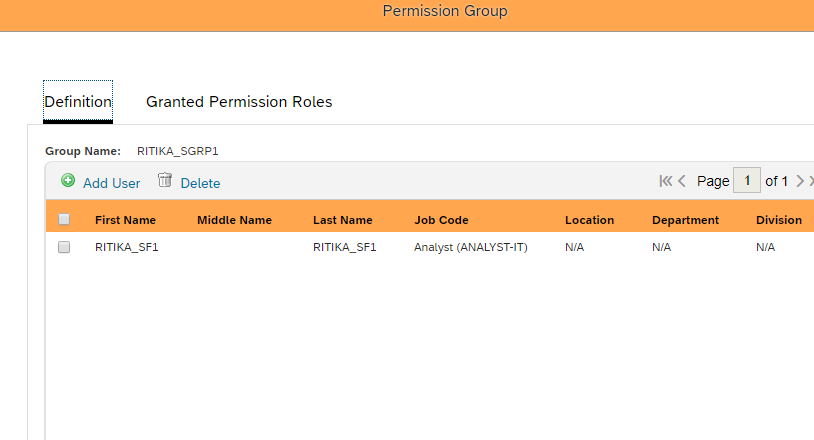The image size is (814, 440).
Task: Toggle the select-all header checkbox
Action: click(64, 219)
